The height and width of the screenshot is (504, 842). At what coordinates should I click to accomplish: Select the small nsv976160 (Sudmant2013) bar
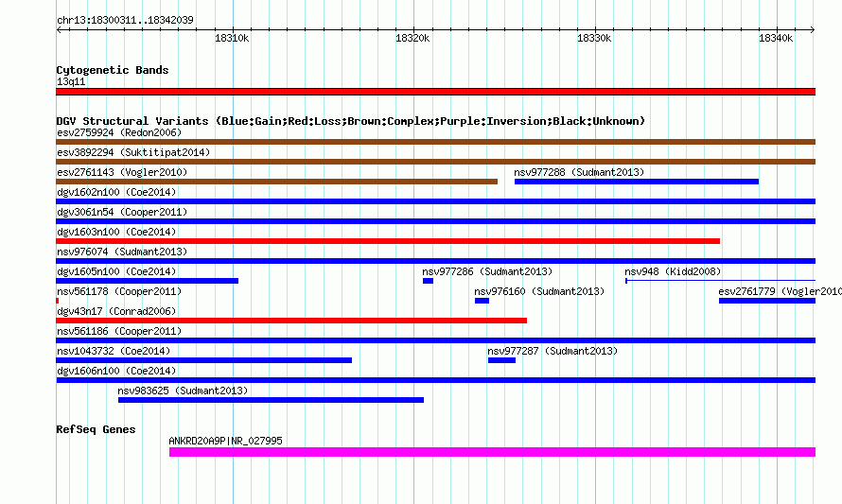[x=482, y=301]
